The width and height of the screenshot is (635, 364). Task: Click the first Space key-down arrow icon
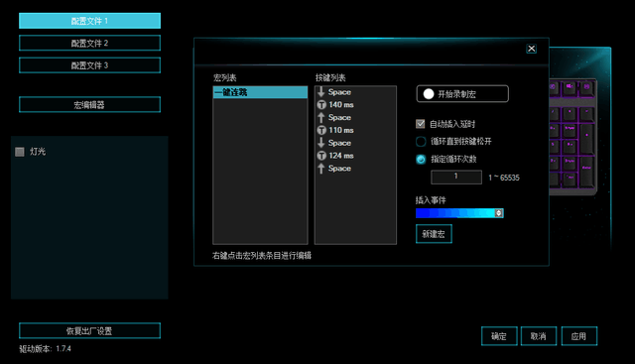(321, 92)
